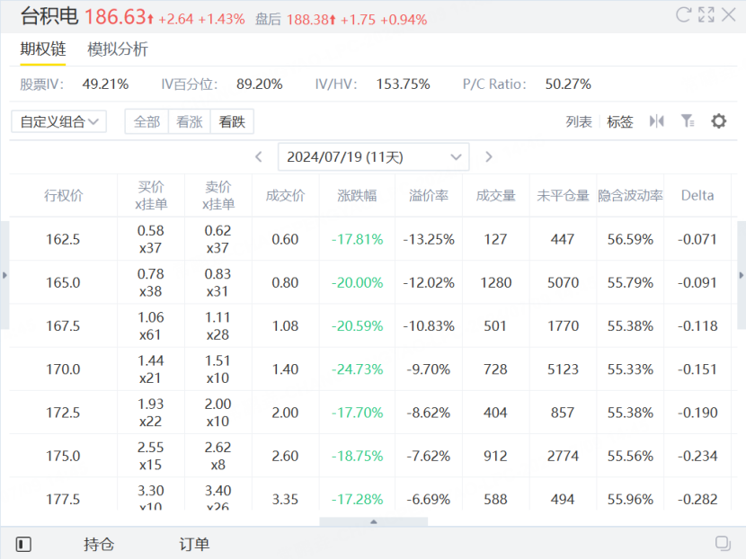Switch to the 模拟分析 tab

tap(118, 49)
